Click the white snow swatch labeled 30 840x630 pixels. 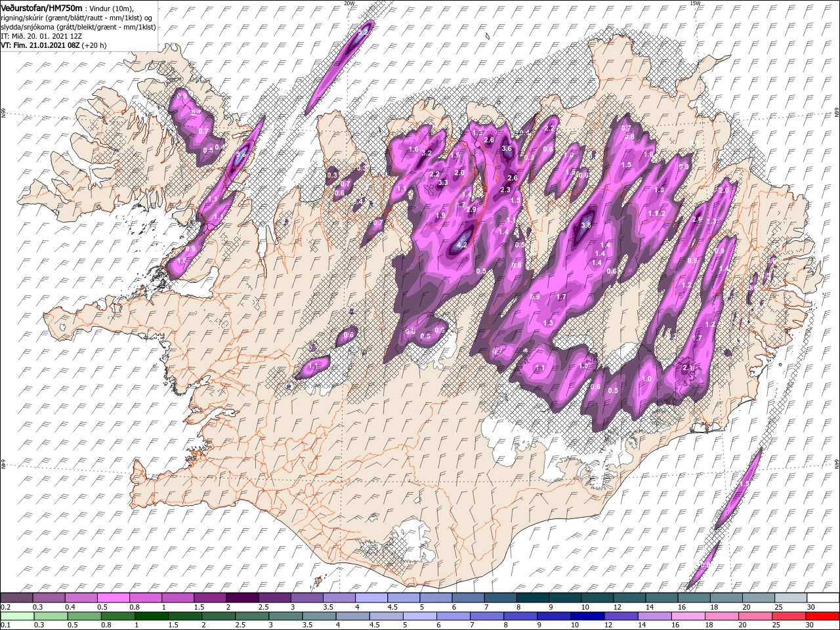(x=823, y=598)
